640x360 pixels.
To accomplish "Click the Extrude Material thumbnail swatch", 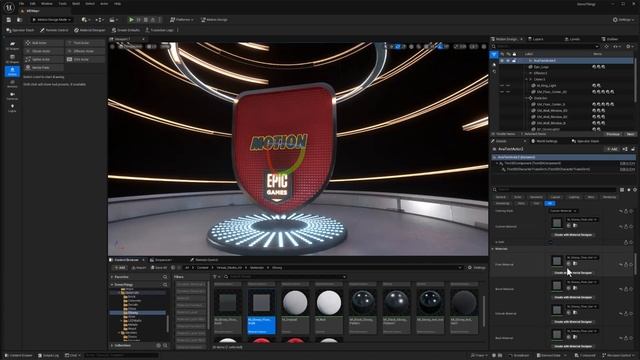I will [557, 310].
